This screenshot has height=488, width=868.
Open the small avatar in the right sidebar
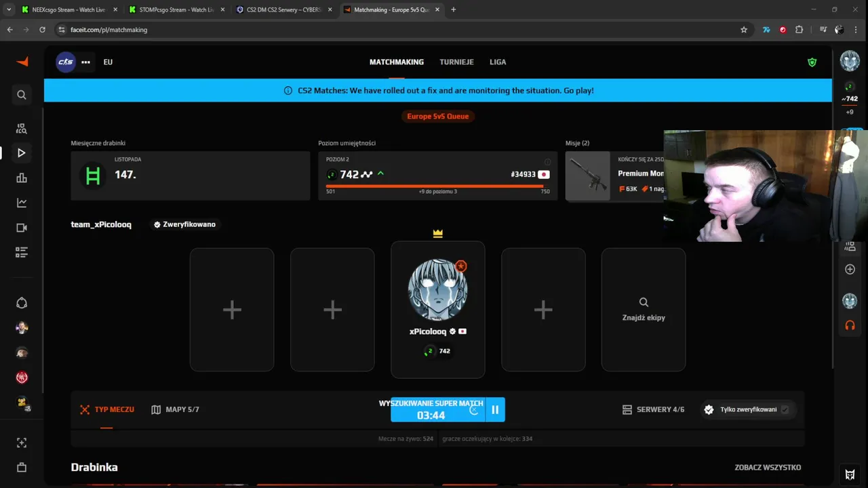tap(850, 300)
